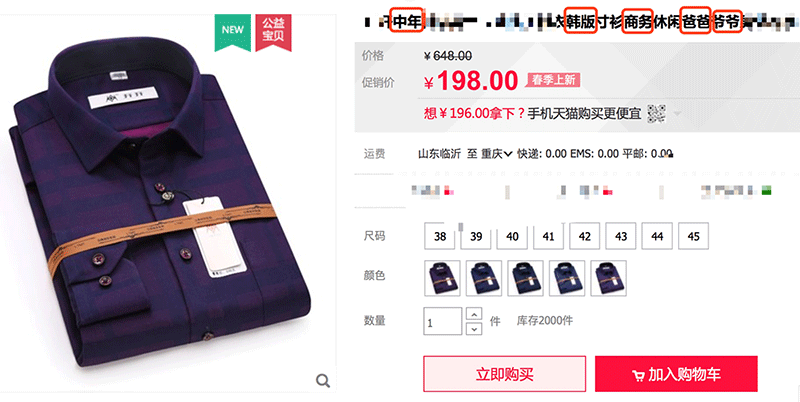The height and width of the screenshot is (402, 800).
Task: Select size 38
Action: coord(440,236)
